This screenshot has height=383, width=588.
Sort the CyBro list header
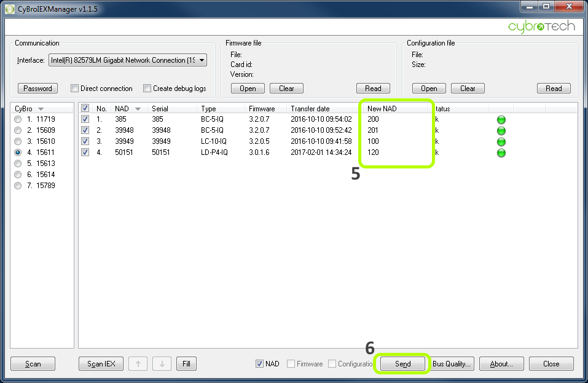[x=29, y=109]
